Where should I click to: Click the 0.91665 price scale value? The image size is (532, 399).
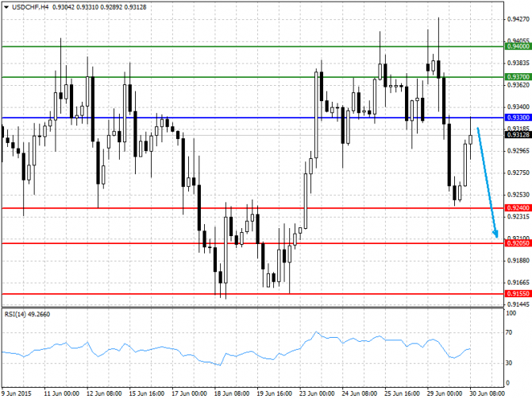[x=518, y=282]
